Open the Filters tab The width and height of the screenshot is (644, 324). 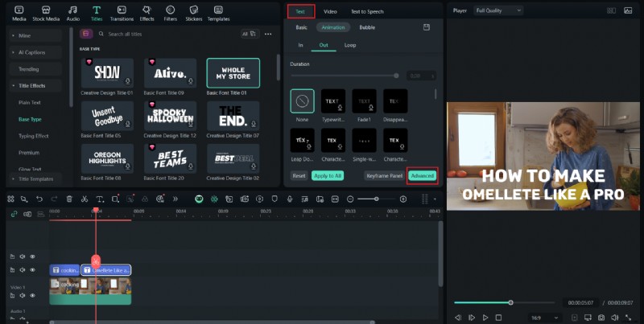[x=170, y=13]
